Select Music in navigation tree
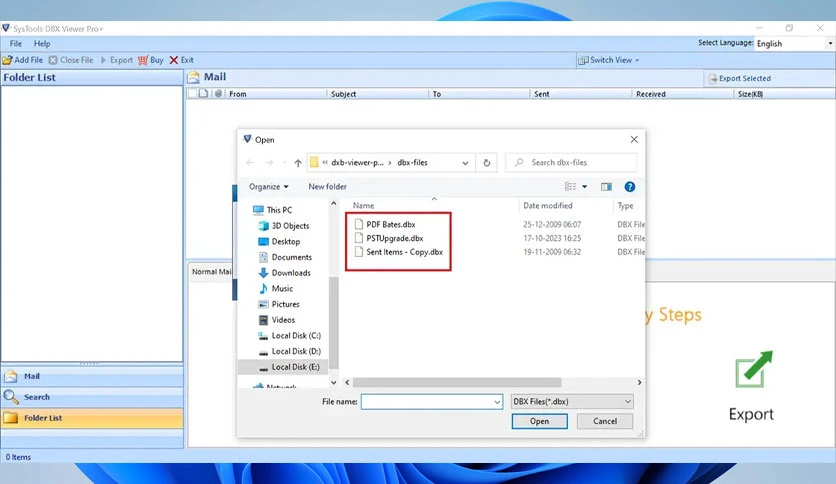836x484 pixels. (x=276, y=288)
